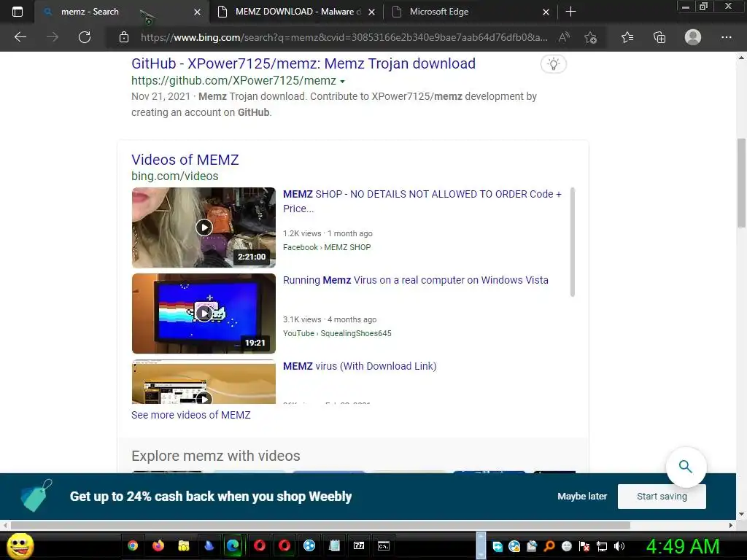Turn on Read aloud in address bar
This screenshot has height=560, width=747.
tap(565, 37)
